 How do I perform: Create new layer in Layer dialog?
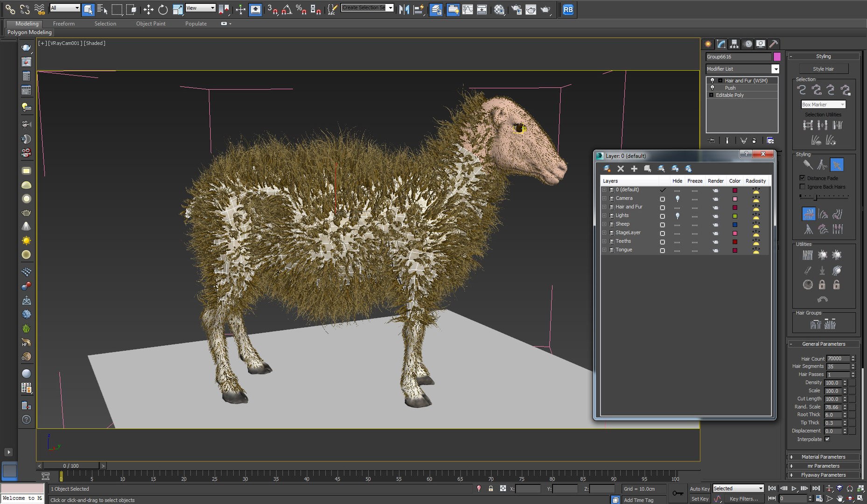(x=607, y=168)
